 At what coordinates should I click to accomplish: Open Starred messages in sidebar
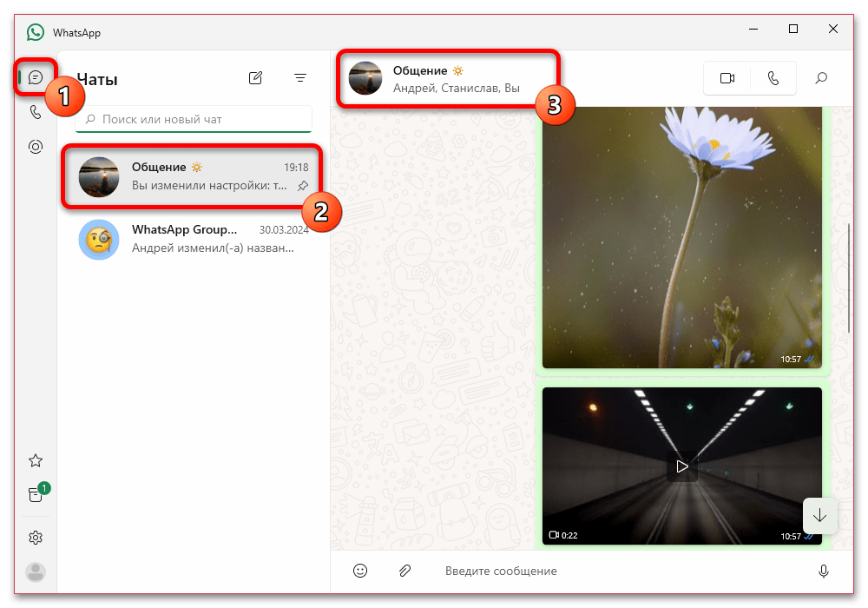coord(36,460)
